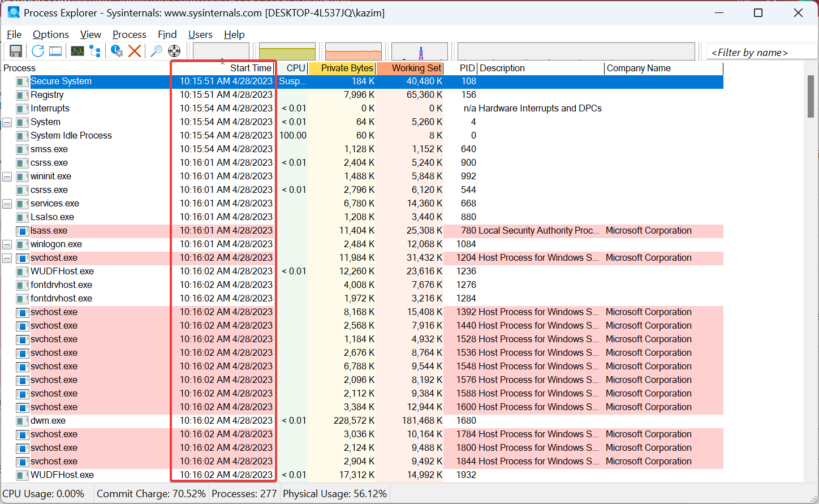
Task: Click the Find handle magnifier icon
Action: click(x=157, y=51)
